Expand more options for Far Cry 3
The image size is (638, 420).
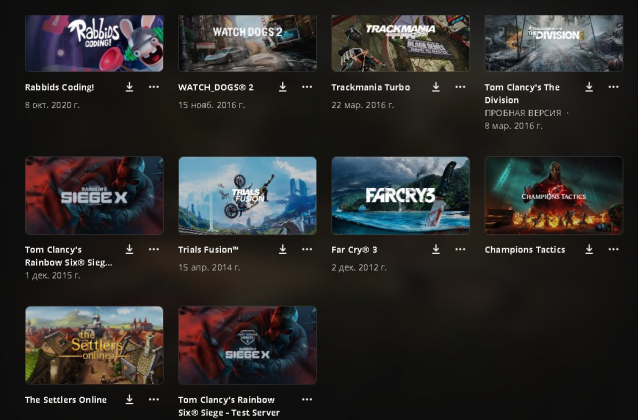click(x=459, y=250)
